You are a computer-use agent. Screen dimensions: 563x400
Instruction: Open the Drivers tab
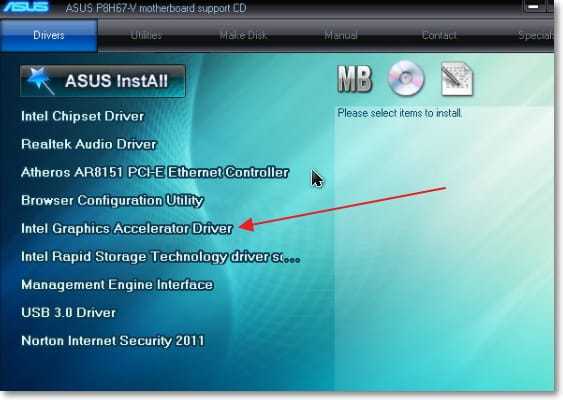[48, 35]
